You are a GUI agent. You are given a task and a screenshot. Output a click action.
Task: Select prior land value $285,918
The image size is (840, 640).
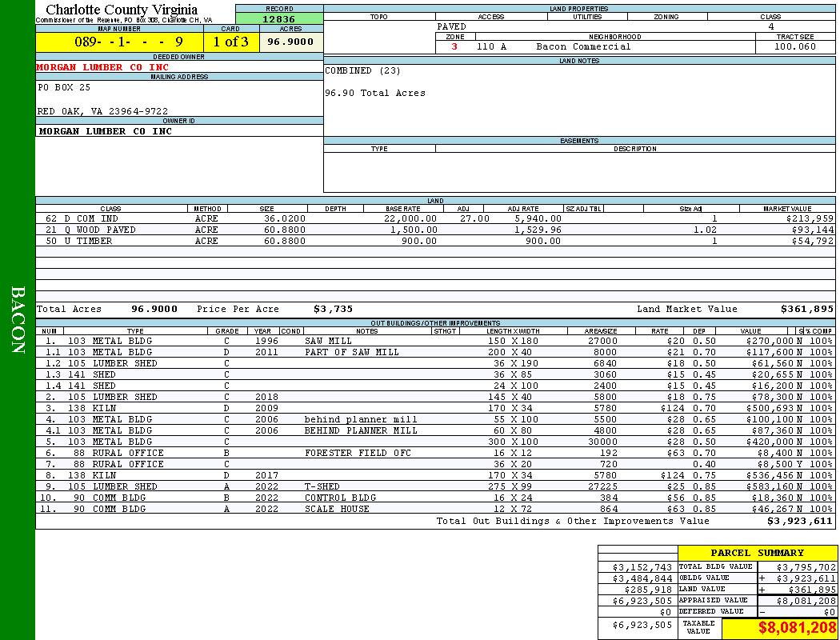click(648, 590)
